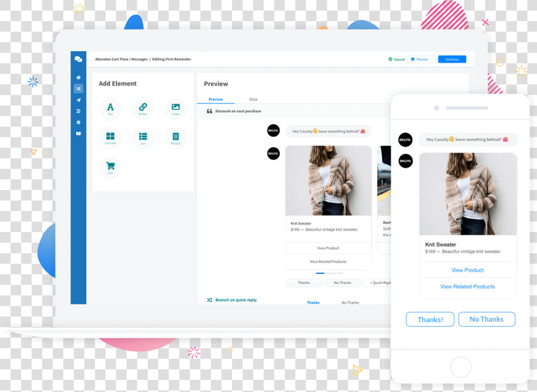Click the chat bubbles logo in sidebar
This screenshot has width=537, height=392.
78,59
